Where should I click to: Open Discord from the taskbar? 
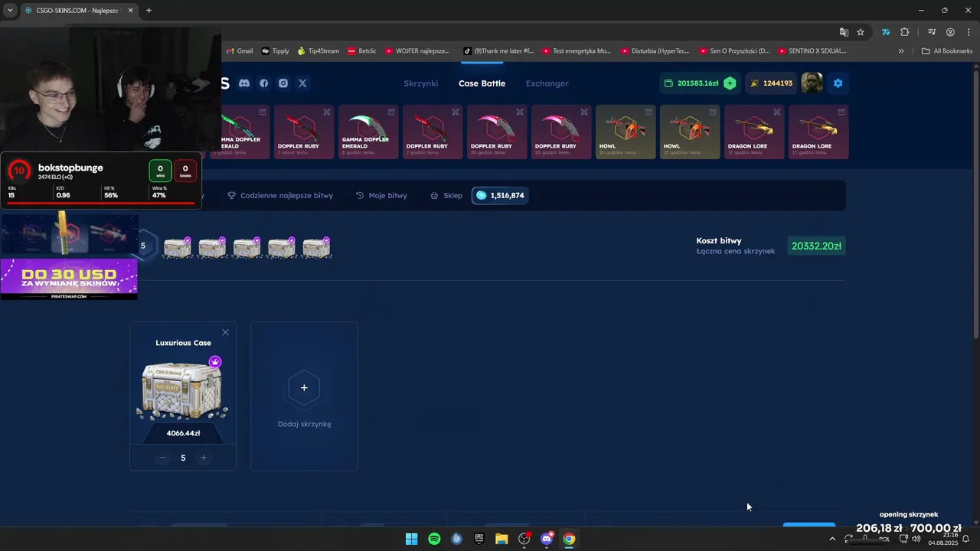pyautogui.click(x=547, y=539)
